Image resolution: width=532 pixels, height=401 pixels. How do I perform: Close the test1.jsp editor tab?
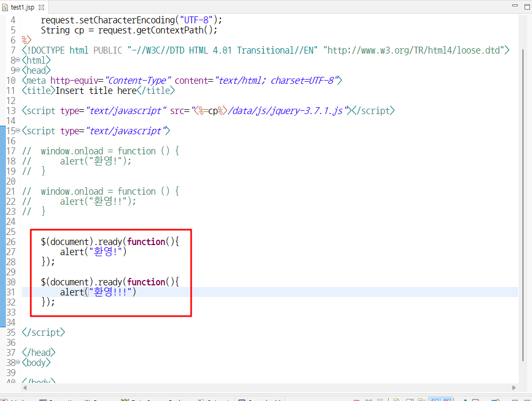(41, 7)
